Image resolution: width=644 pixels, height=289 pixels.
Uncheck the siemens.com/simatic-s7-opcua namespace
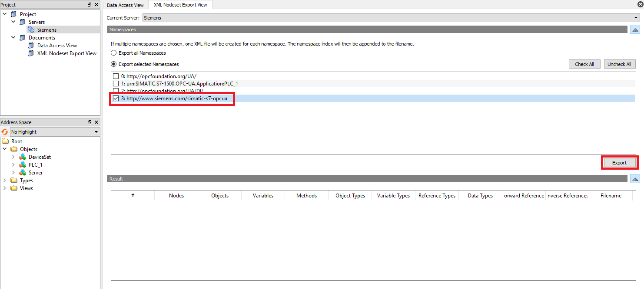[x=116, y=99]
